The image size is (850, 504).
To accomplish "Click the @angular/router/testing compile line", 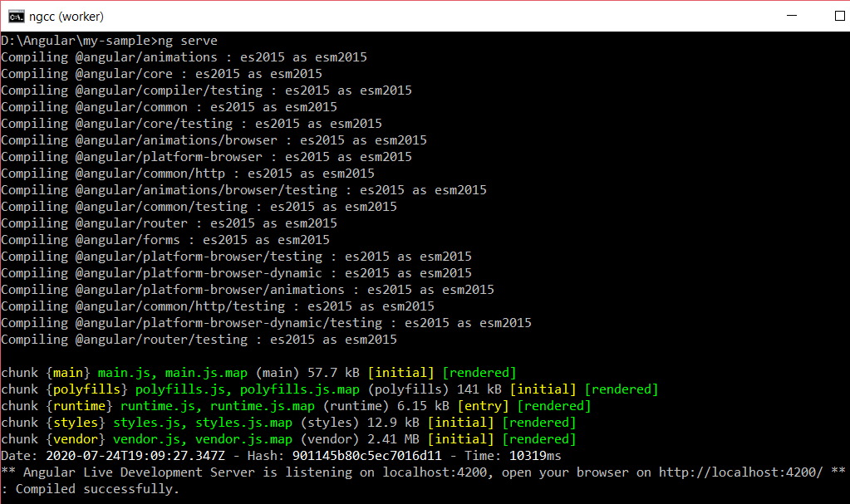I will pos(199,340).
